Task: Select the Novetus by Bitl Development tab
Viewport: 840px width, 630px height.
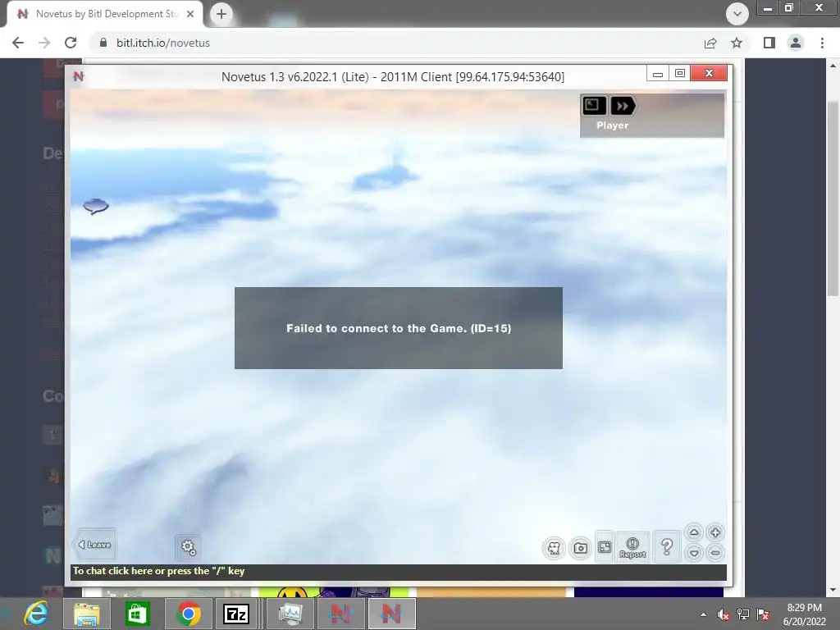Action: point(105,14)
